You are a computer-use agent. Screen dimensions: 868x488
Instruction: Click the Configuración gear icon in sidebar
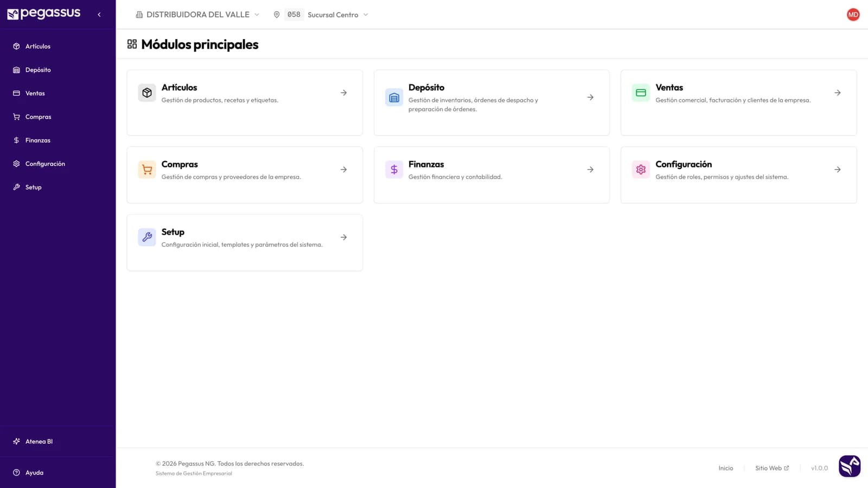(x=16, y=164)
